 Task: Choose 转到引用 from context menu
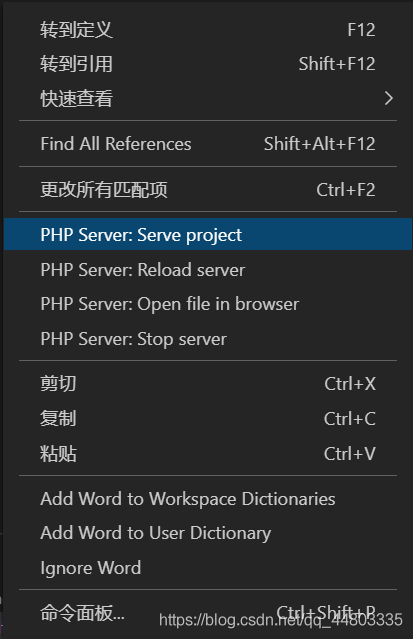tap(208, 64)
